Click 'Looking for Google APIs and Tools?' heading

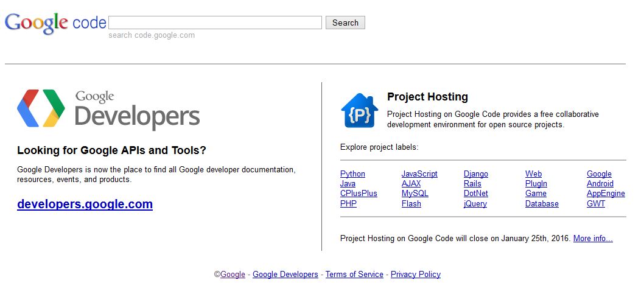pyautogui.click(x=112, y=150)
